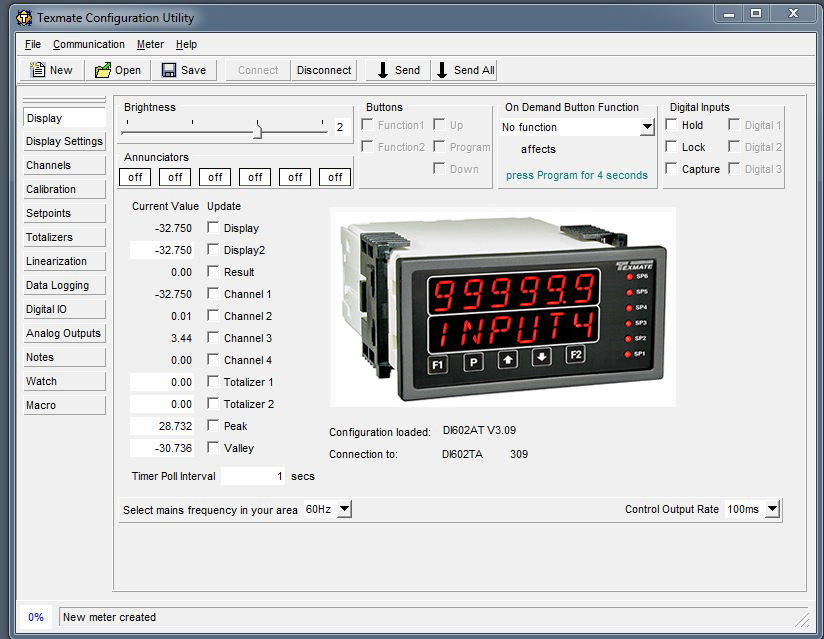Screen dimensions: 824x639
Task: Enable the Peak update checkbox
Action: tap(213, 425)
